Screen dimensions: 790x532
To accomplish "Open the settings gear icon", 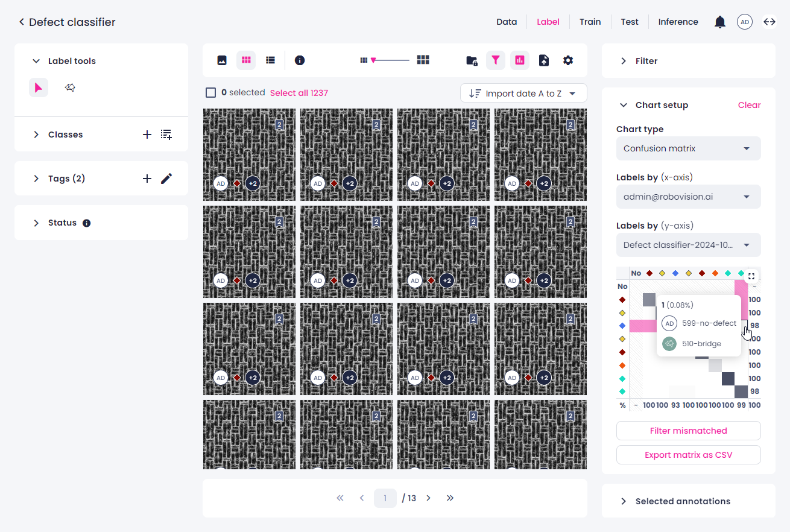I will [568, 60].
